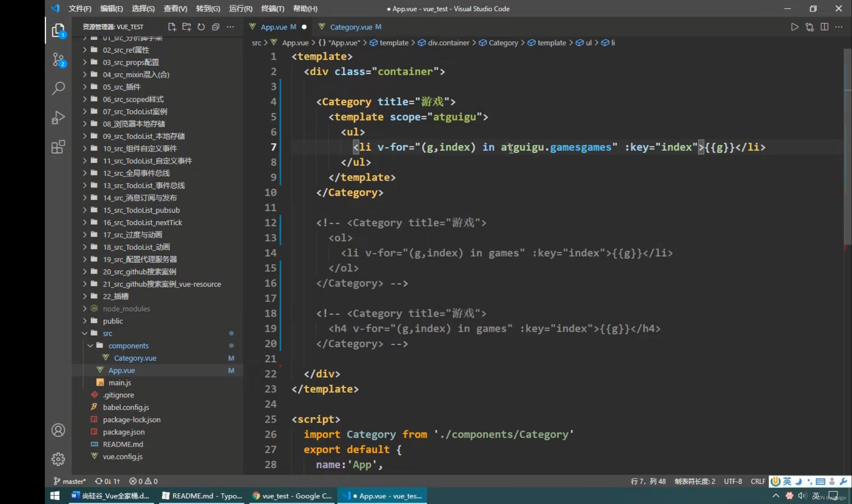Screen dimensions: 852x504
Task: Open the Source Control view
Action: pos(58,60)
